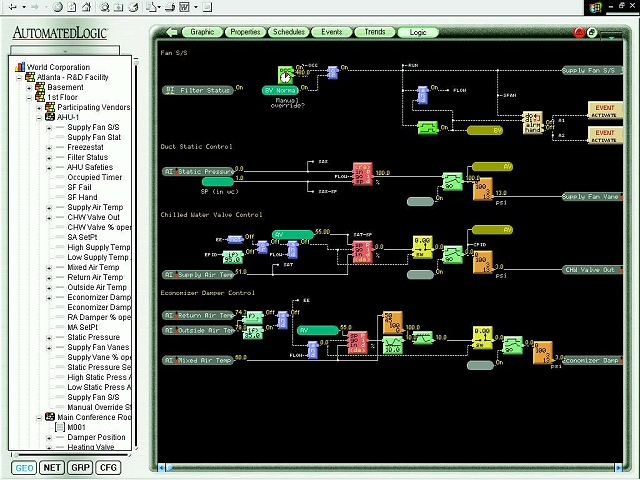The height and width of the screenshot is (480, 640).
Task: Expand the Basement tree node
Action: coord(29,87)
